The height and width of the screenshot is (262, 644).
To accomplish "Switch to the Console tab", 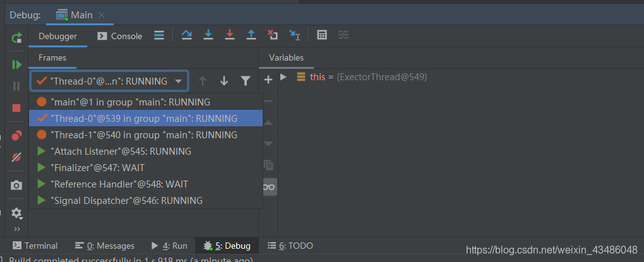I will pyautogui.click(x=119, y=36).
